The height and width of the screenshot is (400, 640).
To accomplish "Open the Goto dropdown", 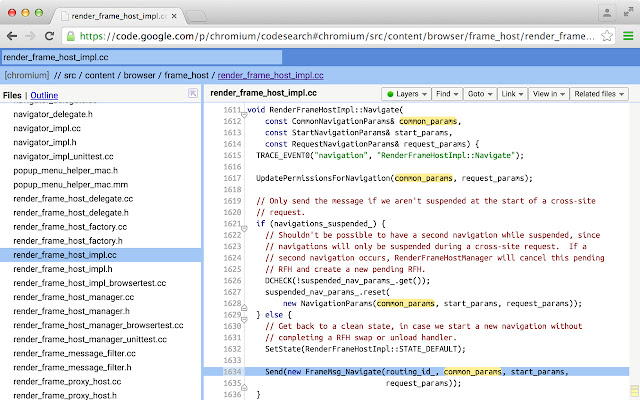I will (480, 94).
